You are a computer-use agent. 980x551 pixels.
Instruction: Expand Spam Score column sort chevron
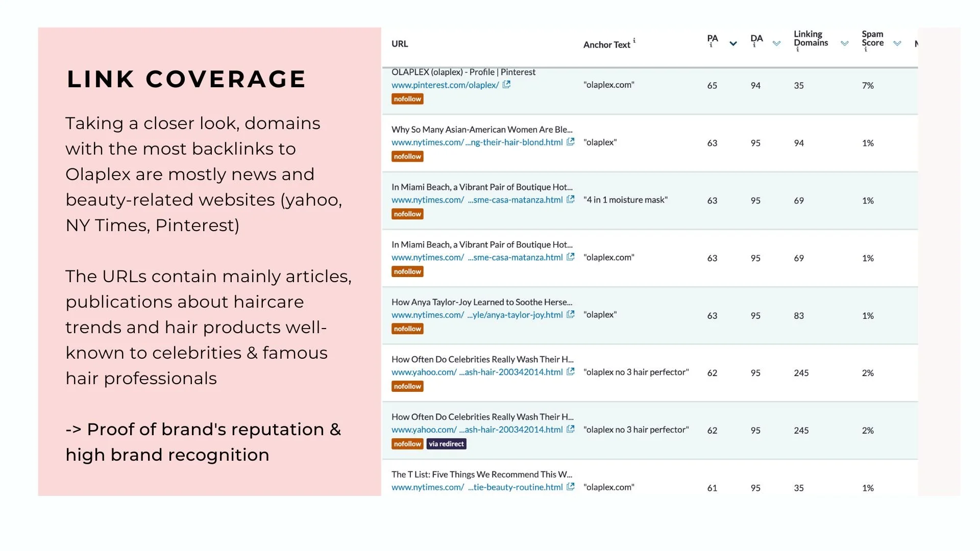[x=897, y=44]
